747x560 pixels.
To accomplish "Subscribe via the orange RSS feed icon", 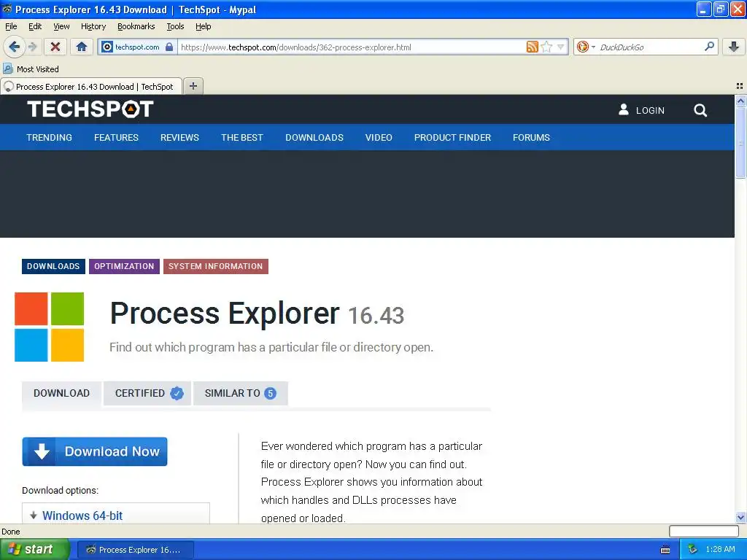I will pyautogui.click(x=532, y=47).
